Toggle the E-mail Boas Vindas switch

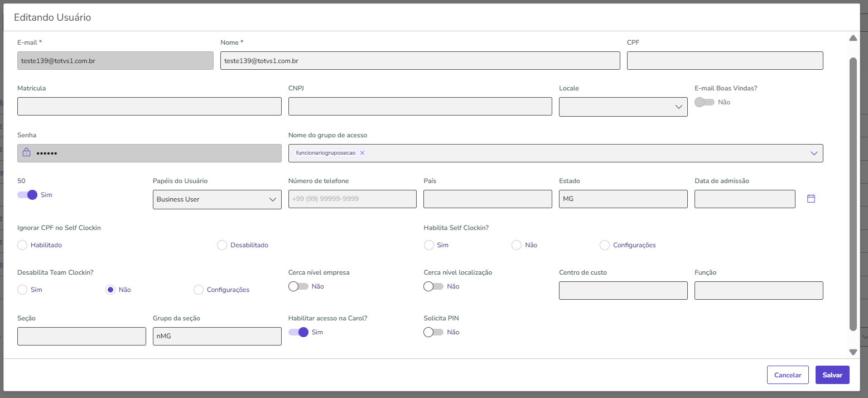coord(705,102)
